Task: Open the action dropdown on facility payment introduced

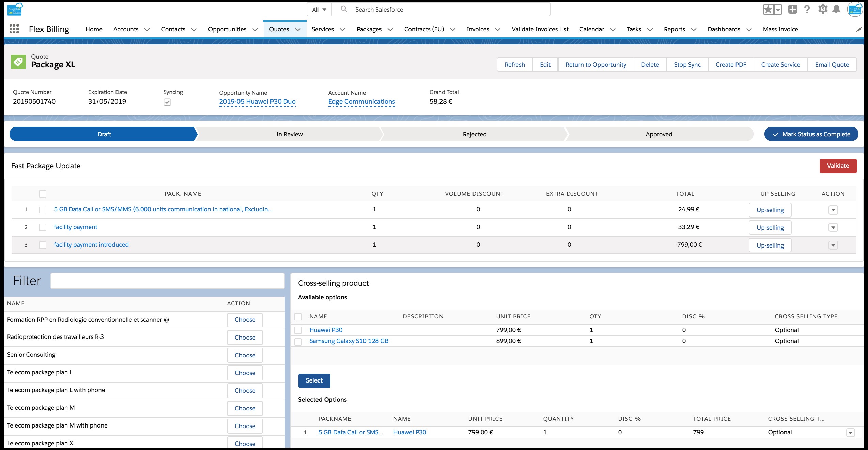Action: point(833,245)
